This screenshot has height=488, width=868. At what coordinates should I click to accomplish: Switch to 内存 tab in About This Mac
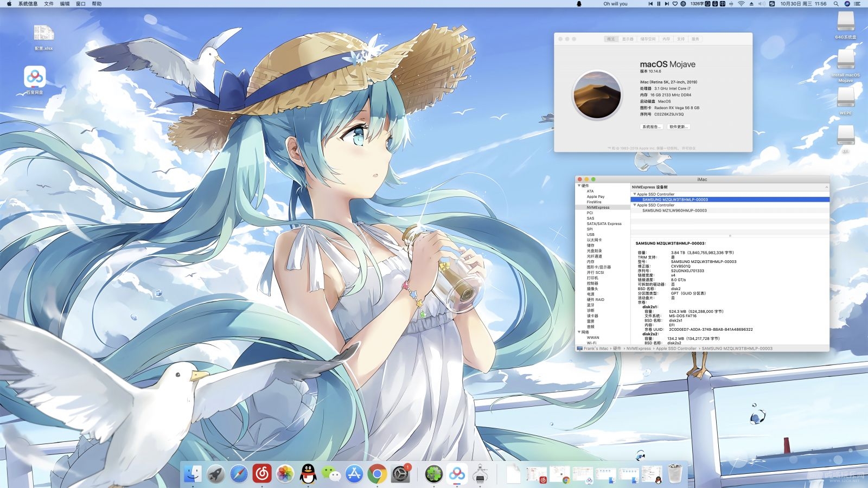[x=666, y=39]
